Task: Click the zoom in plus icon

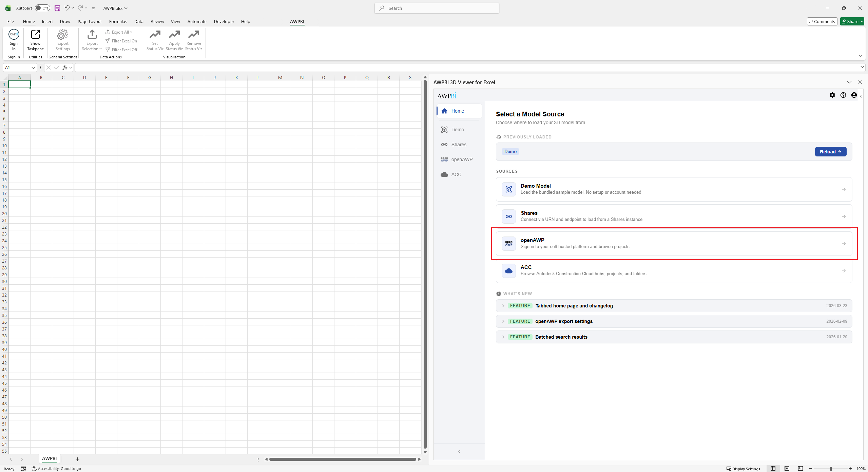Action: point(851,469)
